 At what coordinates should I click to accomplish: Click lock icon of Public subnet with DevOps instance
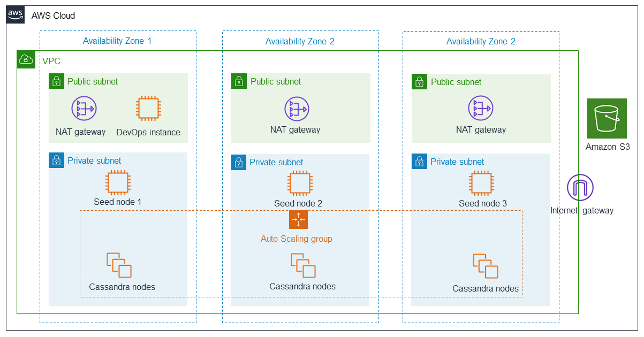[x=56, y=81]
